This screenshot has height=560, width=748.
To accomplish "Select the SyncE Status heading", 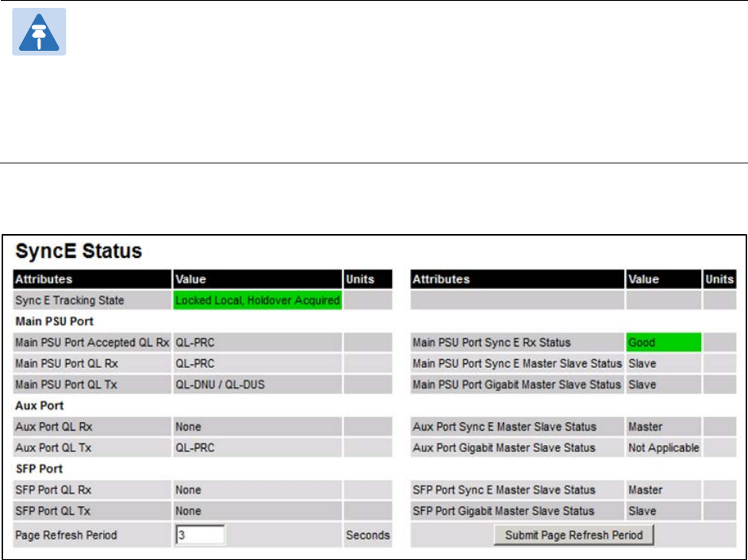I will 79,251.
